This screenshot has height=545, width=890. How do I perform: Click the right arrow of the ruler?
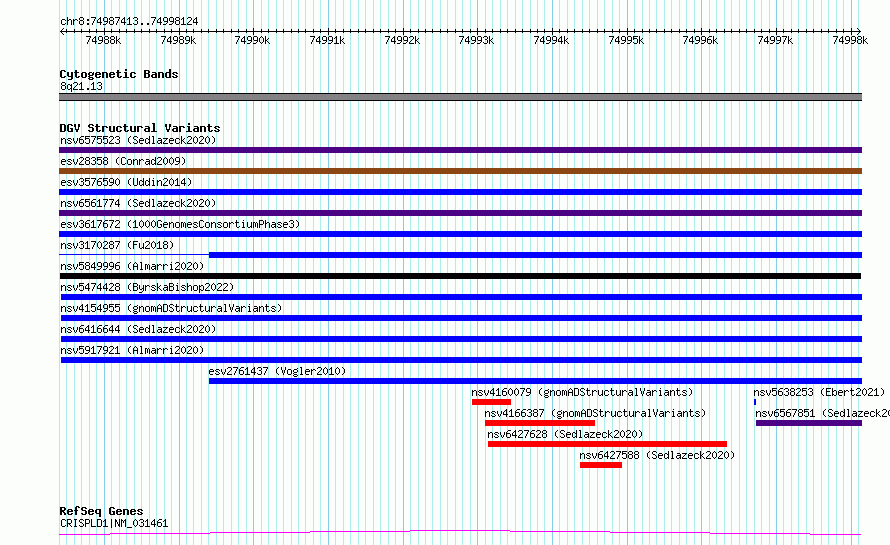(859, 31)
